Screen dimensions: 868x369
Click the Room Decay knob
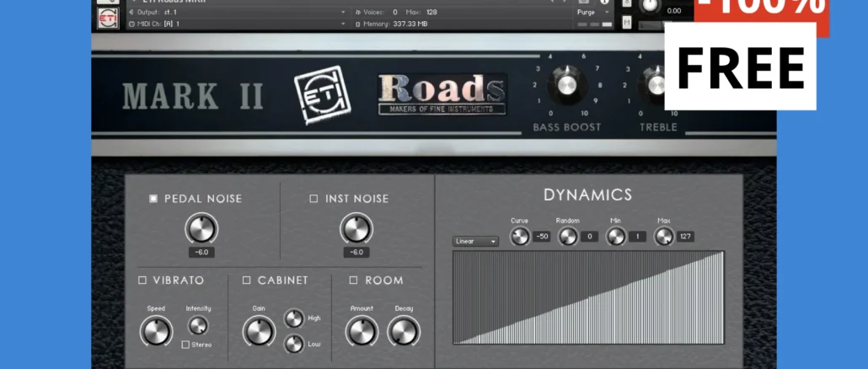pos(404,331)
